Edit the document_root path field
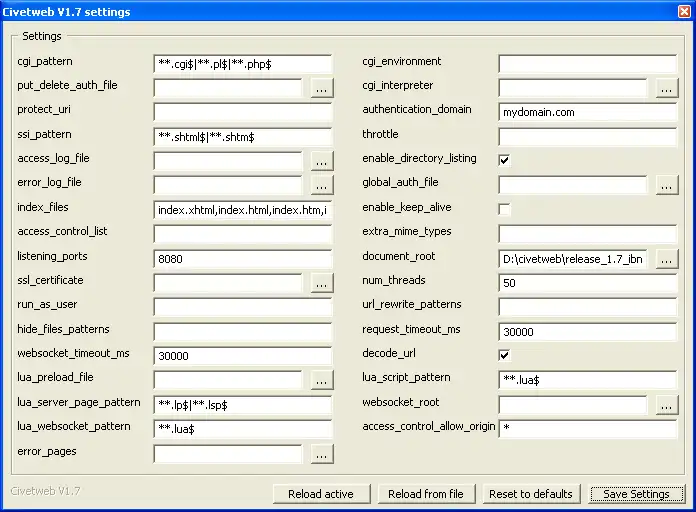Viewport: 696px width, 512px height. [573, 259]
